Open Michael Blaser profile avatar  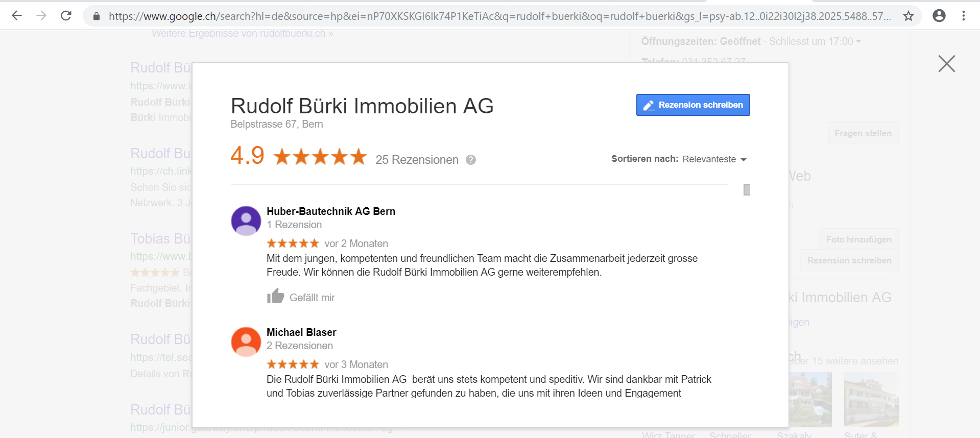(x=246, y=342)
